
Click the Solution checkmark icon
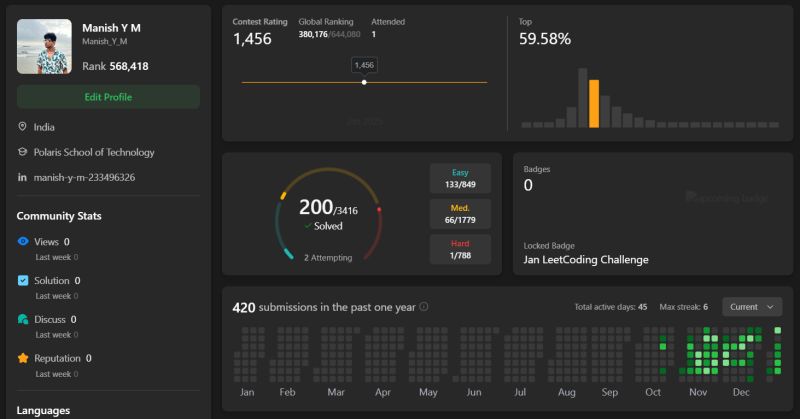click(x=23, y=280)
